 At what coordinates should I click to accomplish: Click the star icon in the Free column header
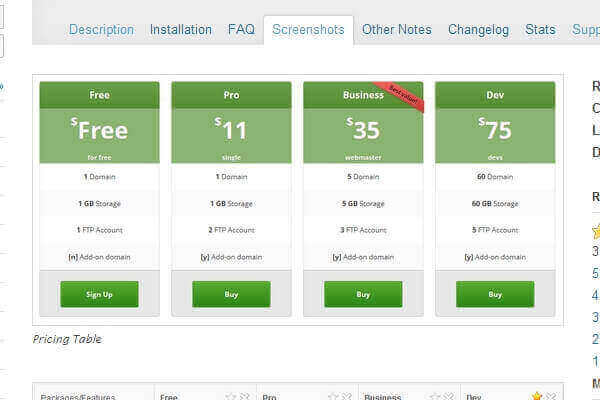pyautogui.click(x=230, y=397)
